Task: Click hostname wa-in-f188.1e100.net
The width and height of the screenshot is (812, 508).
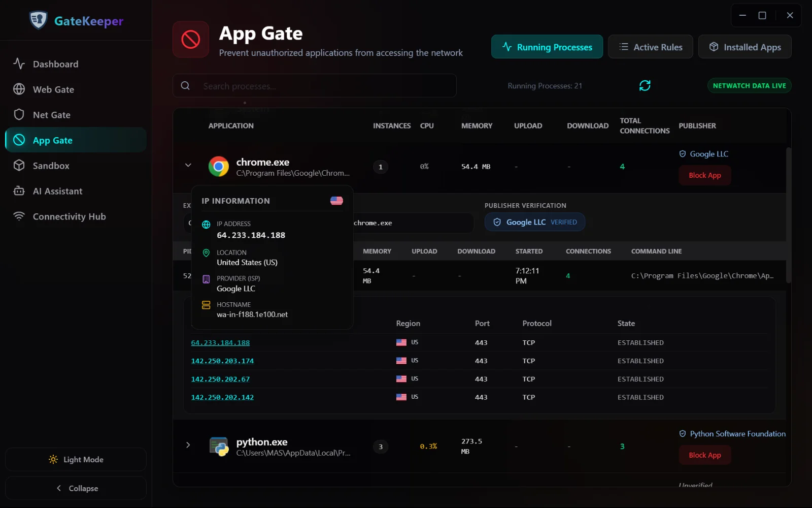Action: 252,314
